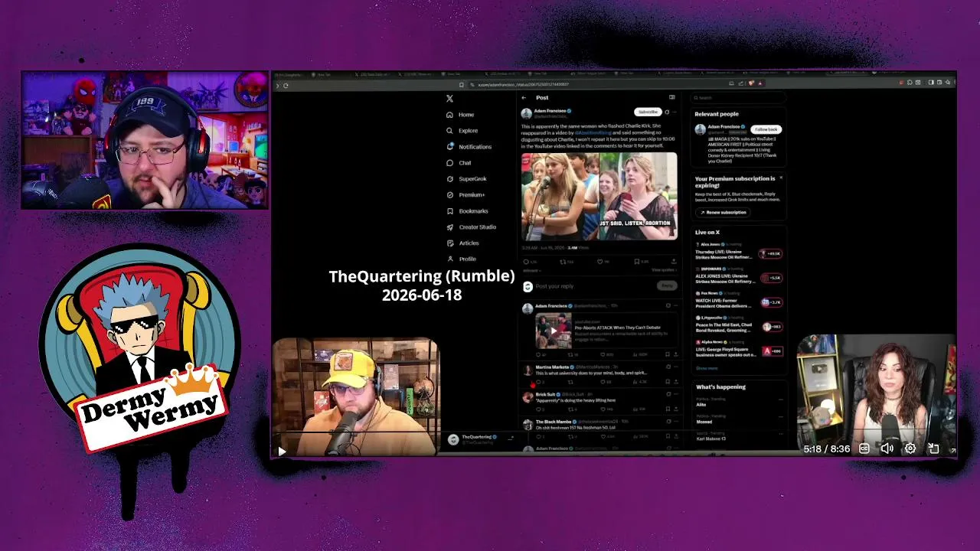Screen dimensions: 980x551
Task: Mute the video audio
Action: tap(887, 448)
